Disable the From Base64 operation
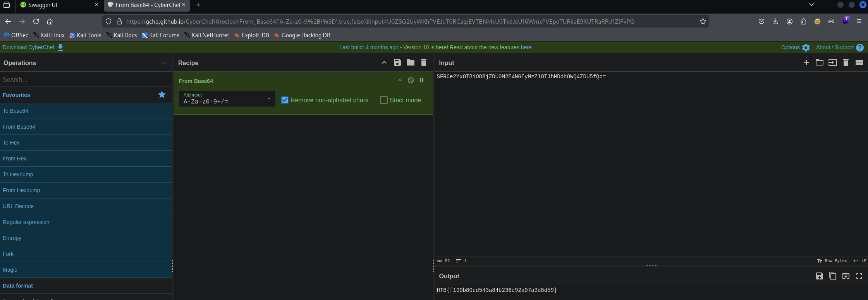 [411, 81]
